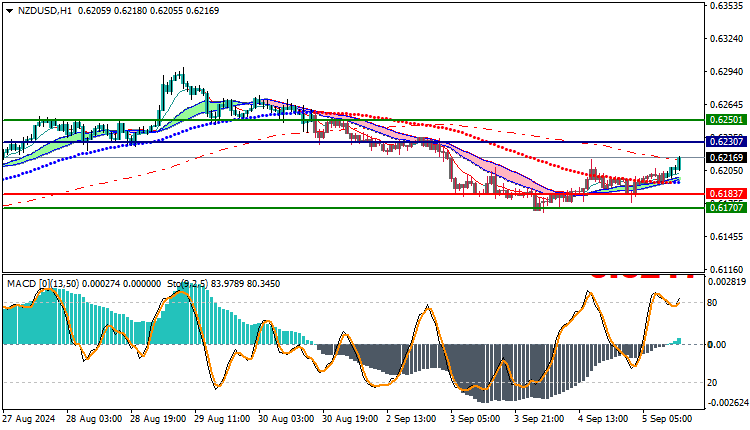Click the black current price tag 0.62169

[727, 157]
